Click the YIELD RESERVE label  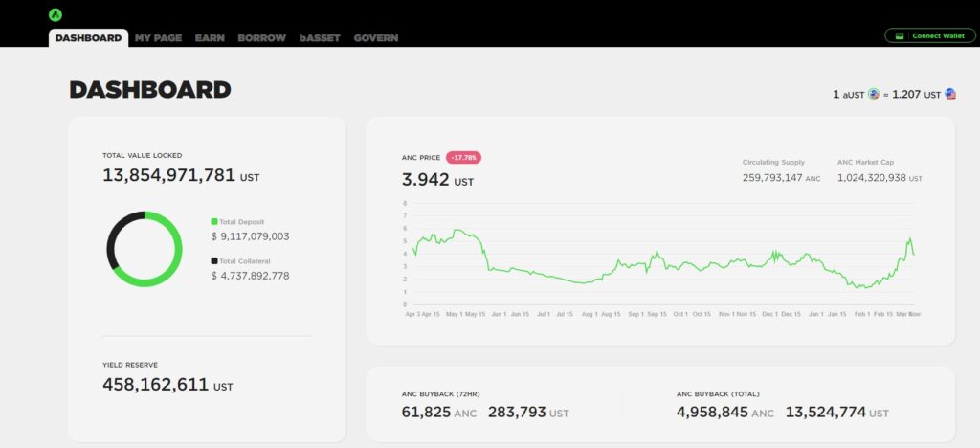tap(130, 365)
